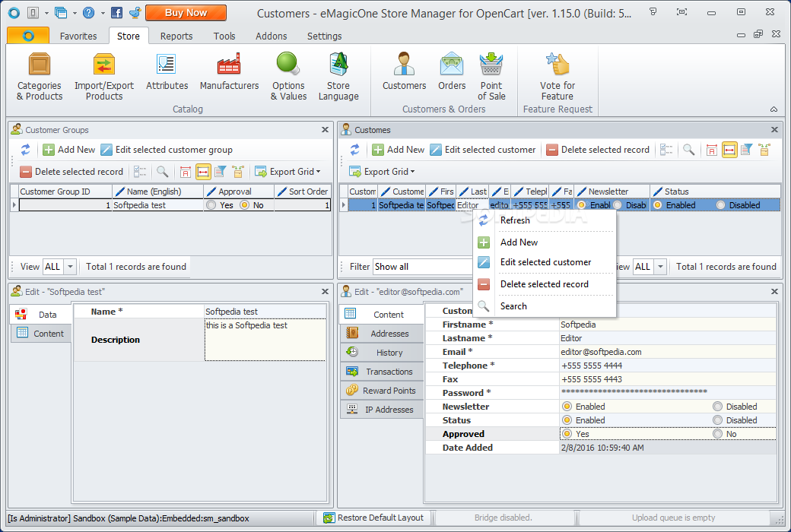Open the View ALL dropdown in Customers panel
The width and height of the screenshot is (791, 532).
click(660, 267)
